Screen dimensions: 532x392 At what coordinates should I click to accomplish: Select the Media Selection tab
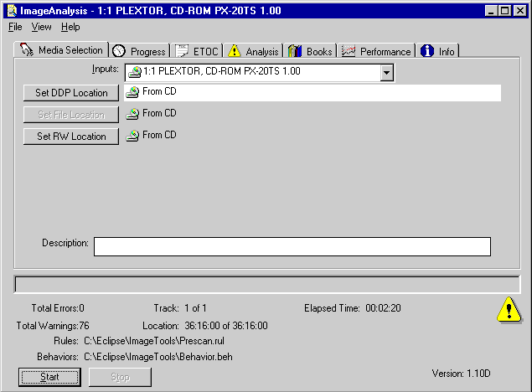pyautogui.click(x=61, y=50)
